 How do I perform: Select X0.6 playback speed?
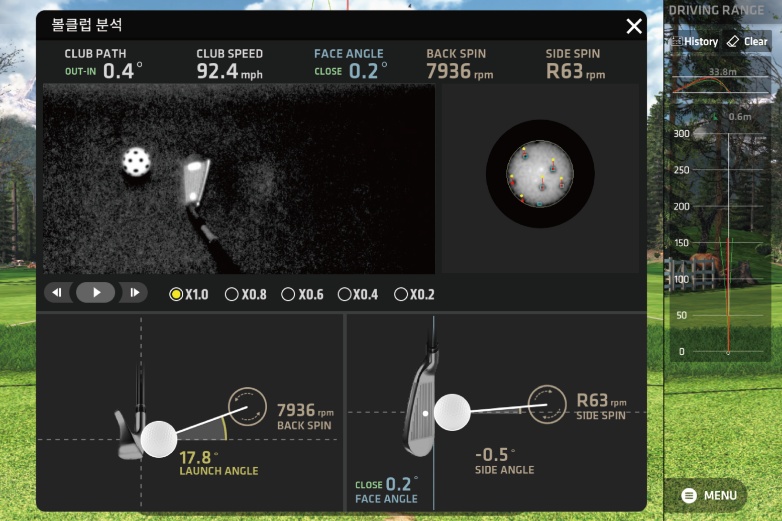(302, 294)
